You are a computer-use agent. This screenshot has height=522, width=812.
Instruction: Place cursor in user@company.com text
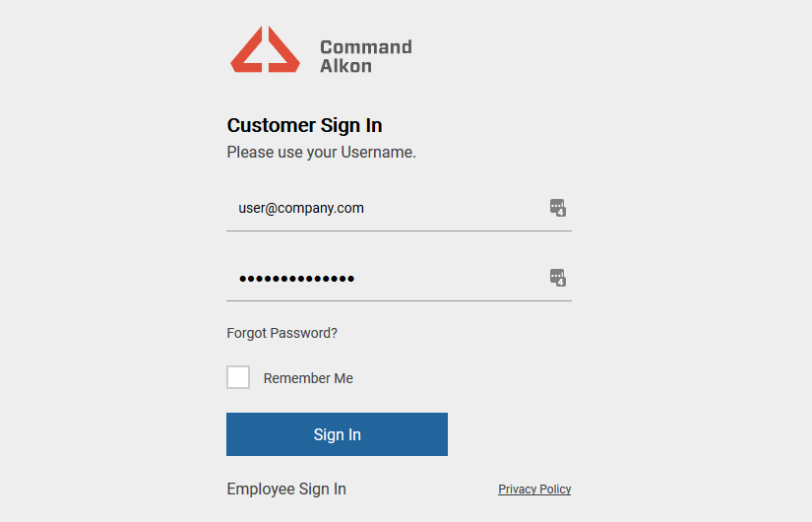click(x=301, y=209)
